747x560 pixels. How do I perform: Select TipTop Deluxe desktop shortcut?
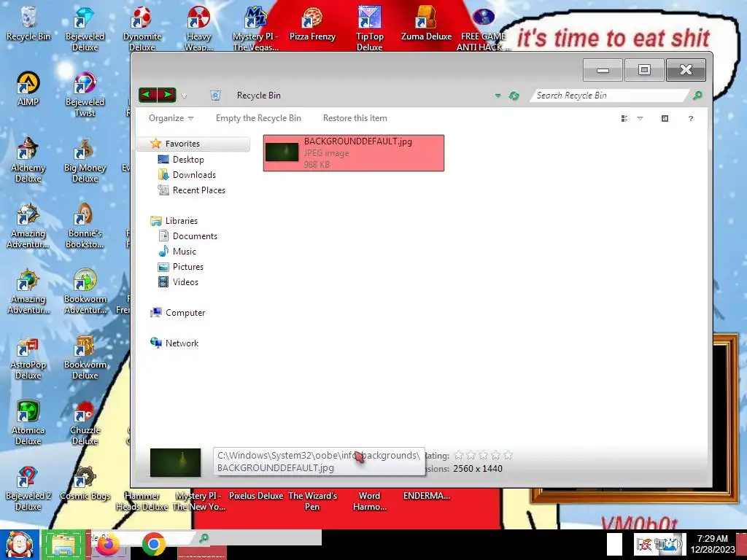pos(370,28)
